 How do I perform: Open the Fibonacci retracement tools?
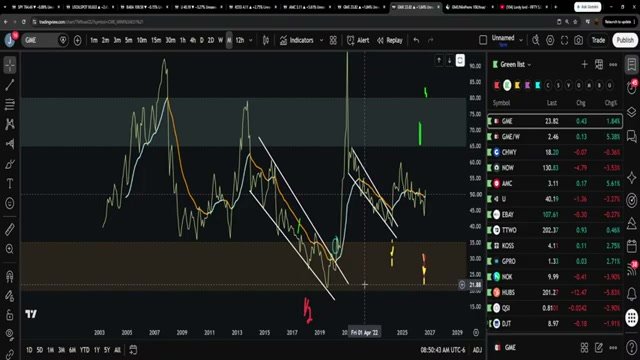(10, 104)
